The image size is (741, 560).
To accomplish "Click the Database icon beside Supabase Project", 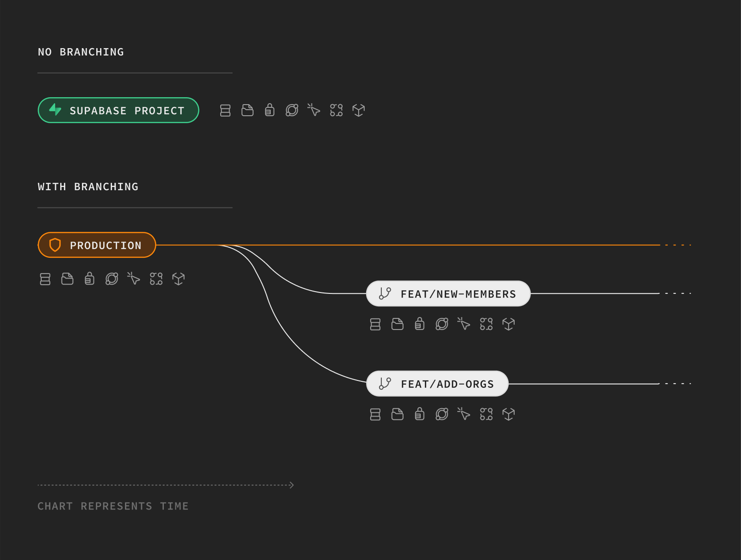I will tap(225, 111).
